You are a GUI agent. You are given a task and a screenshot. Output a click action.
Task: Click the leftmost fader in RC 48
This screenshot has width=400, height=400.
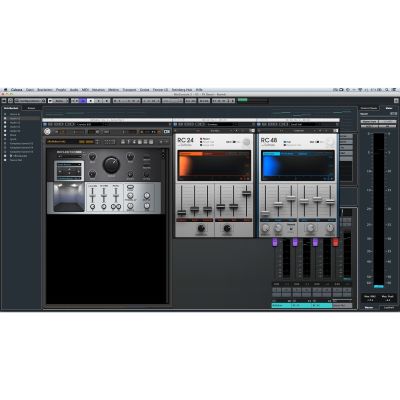265,213
